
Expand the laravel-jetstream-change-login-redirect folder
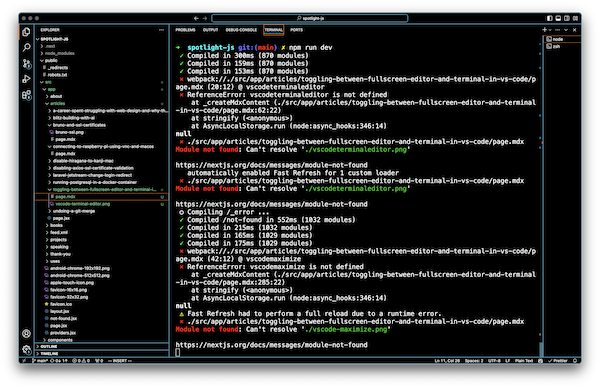(101, 175)
